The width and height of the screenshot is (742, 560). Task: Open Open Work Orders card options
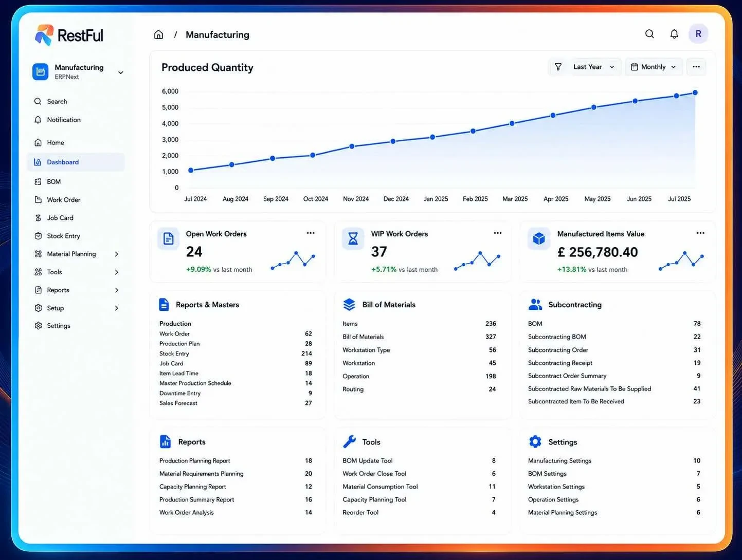coord(311,233)
